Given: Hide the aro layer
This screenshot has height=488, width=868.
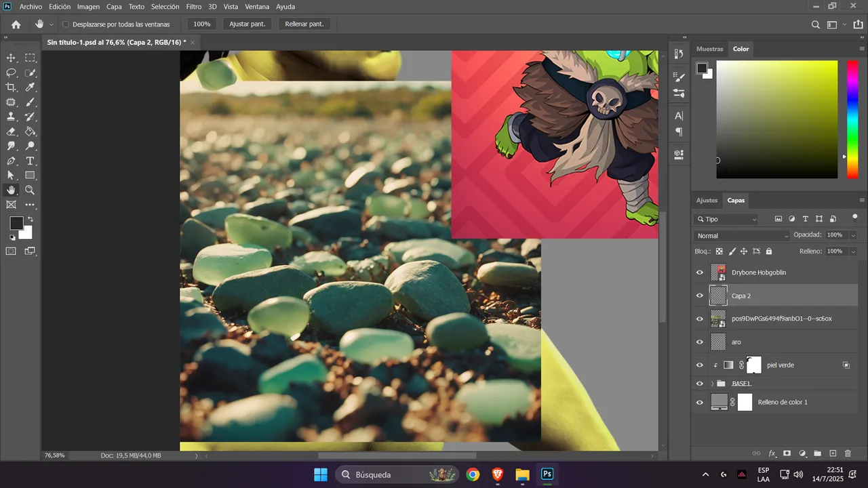Looking at the screenshot, I should coord(700,342).
